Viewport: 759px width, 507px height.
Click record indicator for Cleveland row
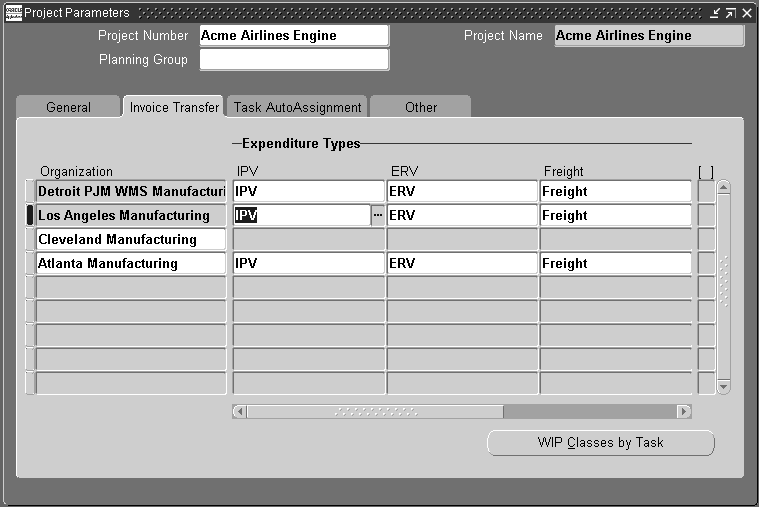click(30, 239)
